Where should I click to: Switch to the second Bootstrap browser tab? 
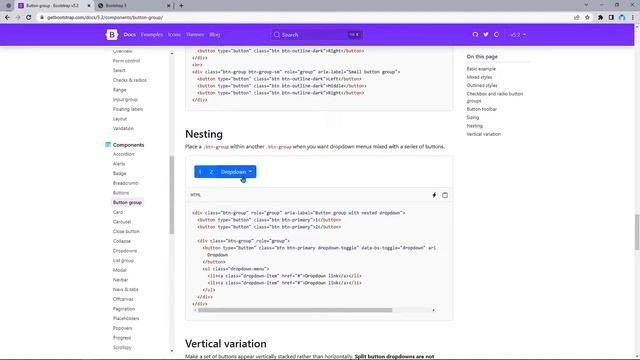tap(133, 6)
